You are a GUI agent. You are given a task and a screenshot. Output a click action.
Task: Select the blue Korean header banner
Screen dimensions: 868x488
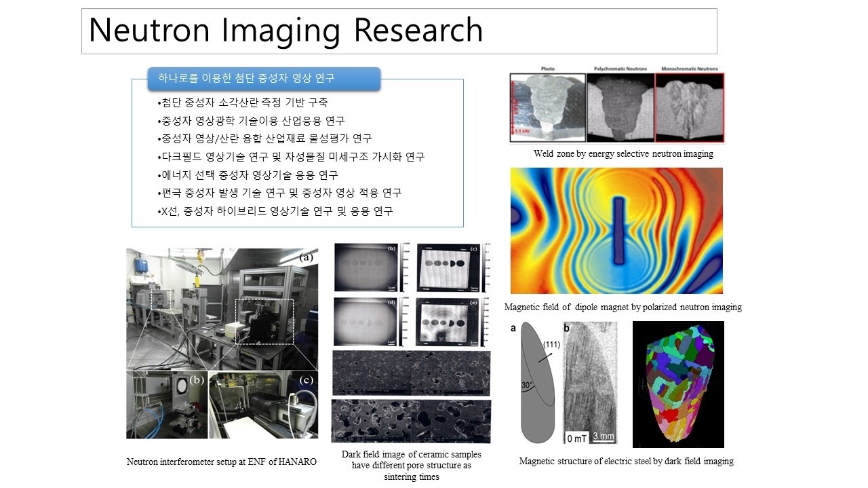click(x=264, y=79)
